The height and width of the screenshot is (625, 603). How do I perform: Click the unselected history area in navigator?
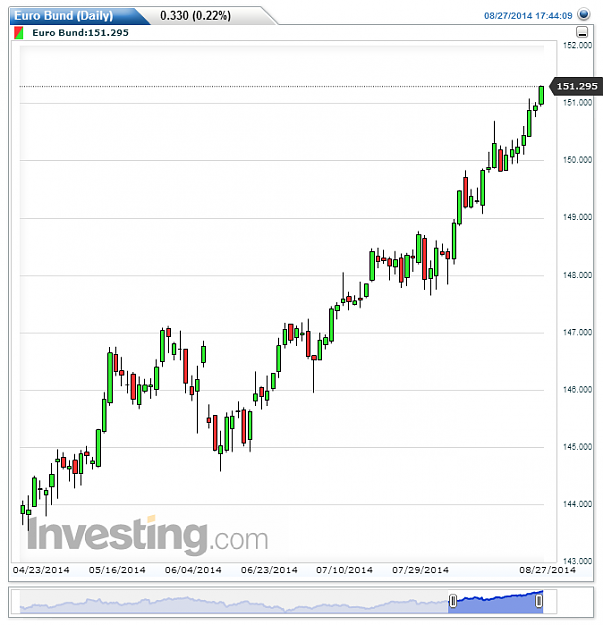pos(234,602)
